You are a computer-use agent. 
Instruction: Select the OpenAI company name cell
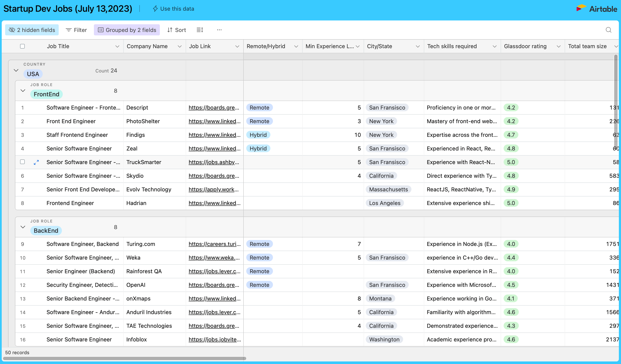[155, 285]
